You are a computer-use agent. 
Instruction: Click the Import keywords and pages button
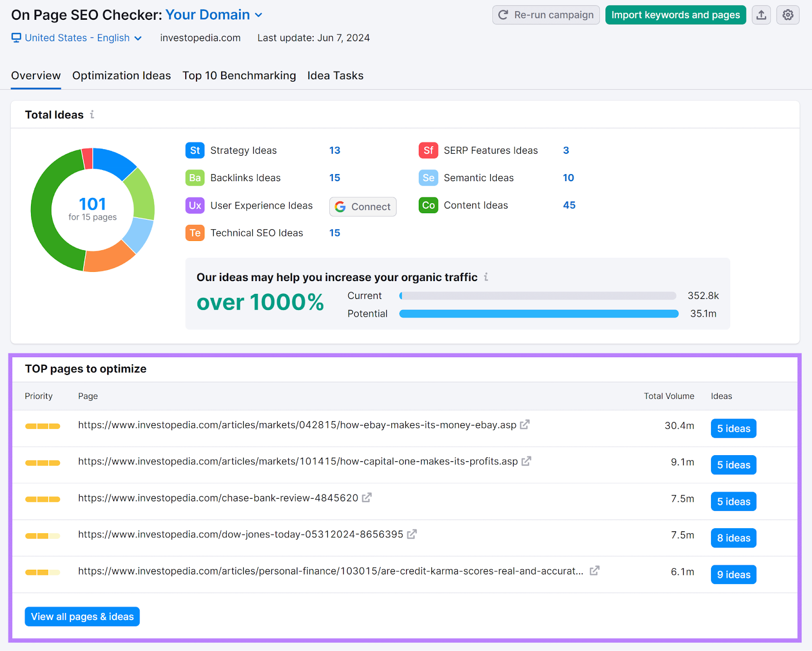[x=675, y=15]
